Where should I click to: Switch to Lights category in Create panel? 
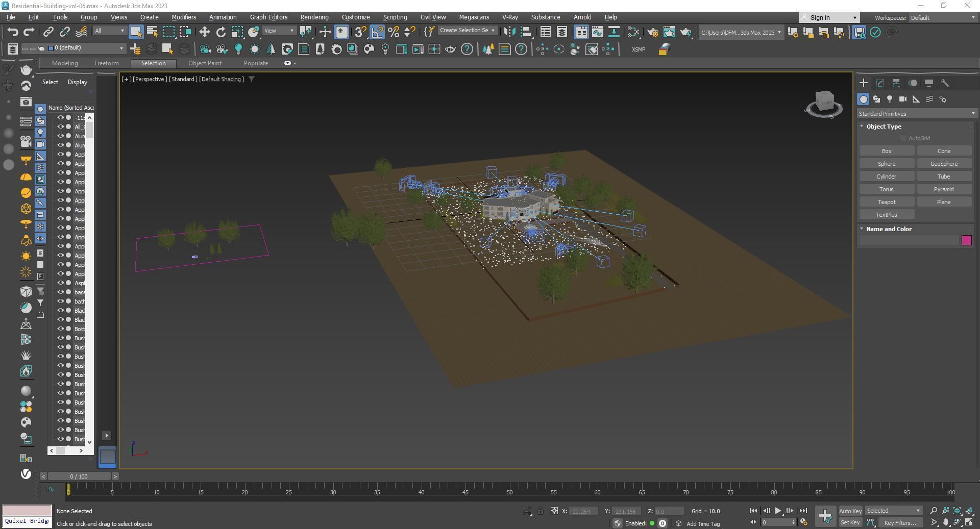[890, 99]
